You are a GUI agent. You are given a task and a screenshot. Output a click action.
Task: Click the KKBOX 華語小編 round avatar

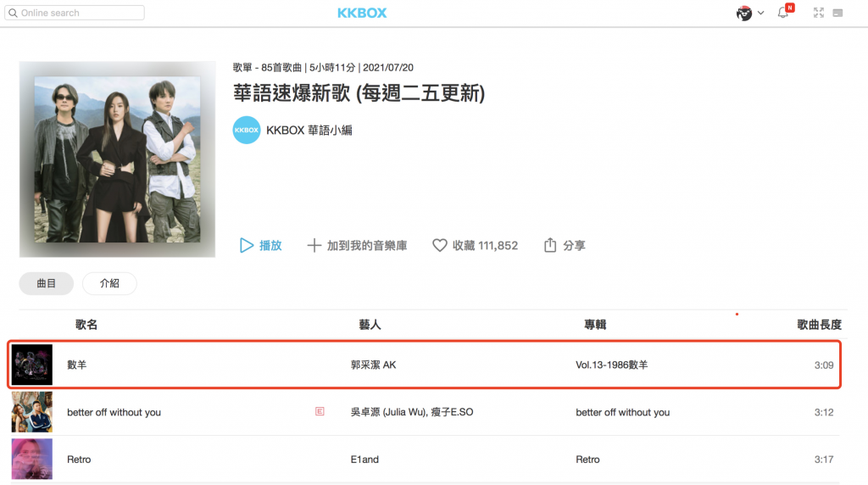pyautogui.click(x=246, y=130)
